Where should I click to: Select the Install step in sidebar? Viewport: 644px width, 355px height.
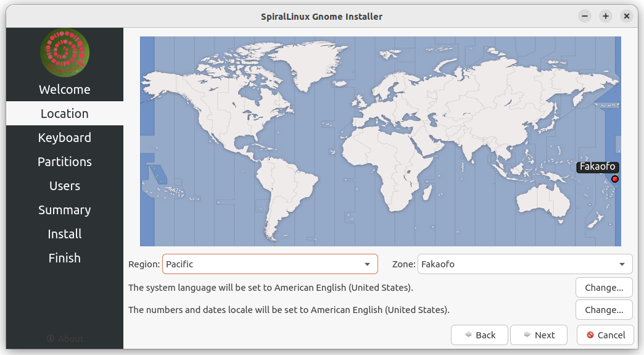[65, 234]
